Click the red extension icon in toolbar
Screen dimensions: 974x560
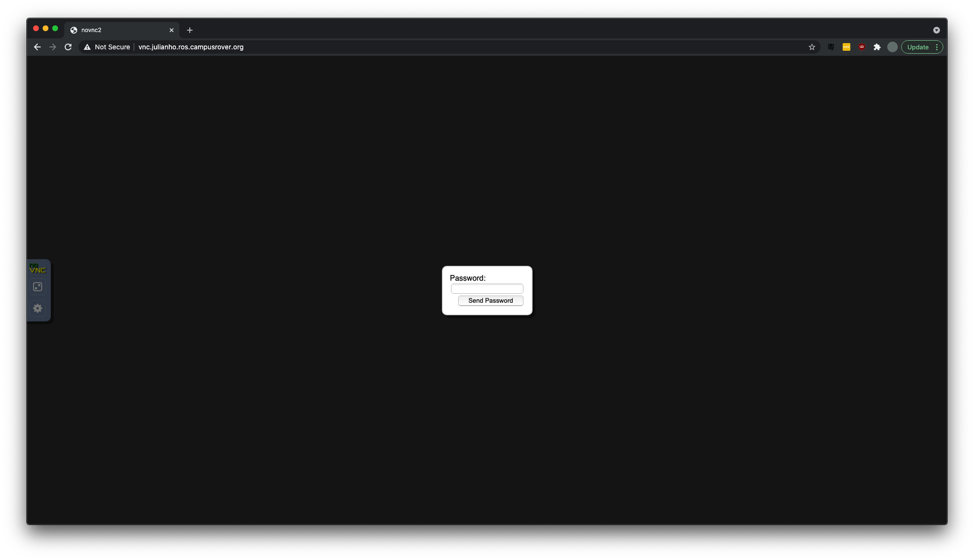(862, 47)
